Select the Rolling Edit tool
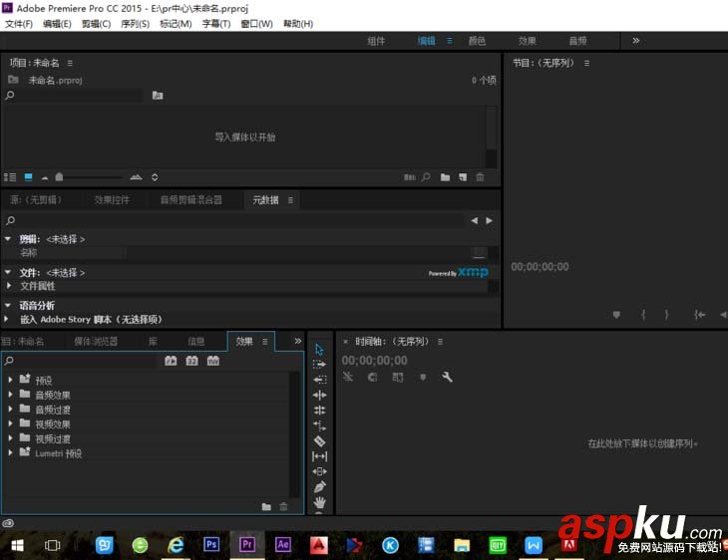Image resolution: width=728 pixels, height=560 pixels. 319,411
